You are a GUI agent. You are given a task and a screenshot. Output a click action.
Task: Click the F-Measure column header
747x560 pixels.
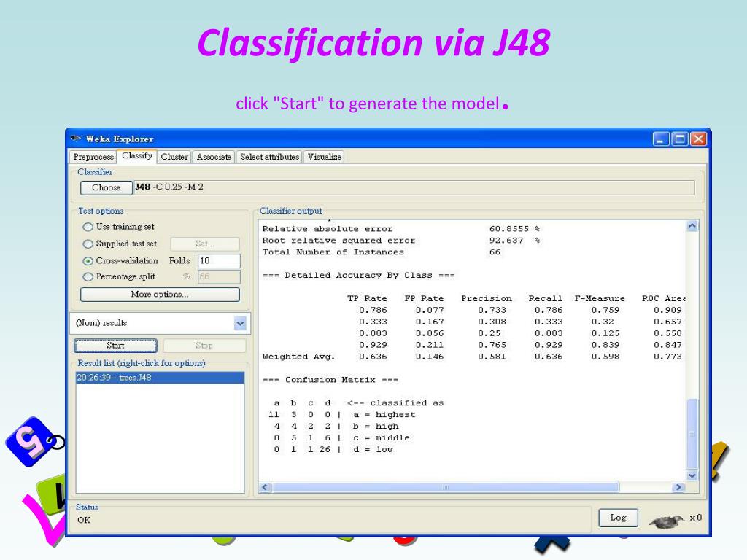click(x=600, y=298)
